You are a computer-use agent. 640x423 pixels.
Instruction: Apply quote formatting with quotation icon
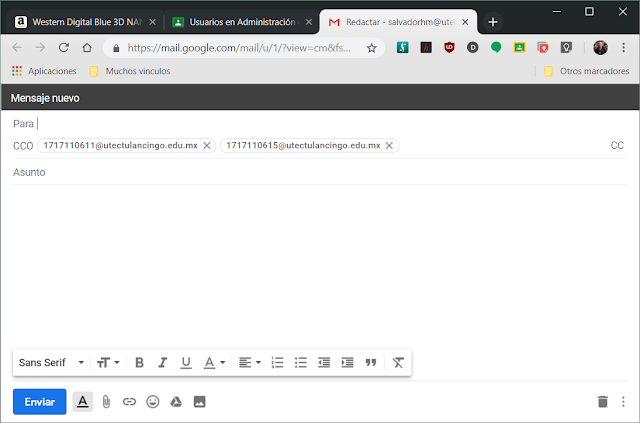[x=371, y=363]
